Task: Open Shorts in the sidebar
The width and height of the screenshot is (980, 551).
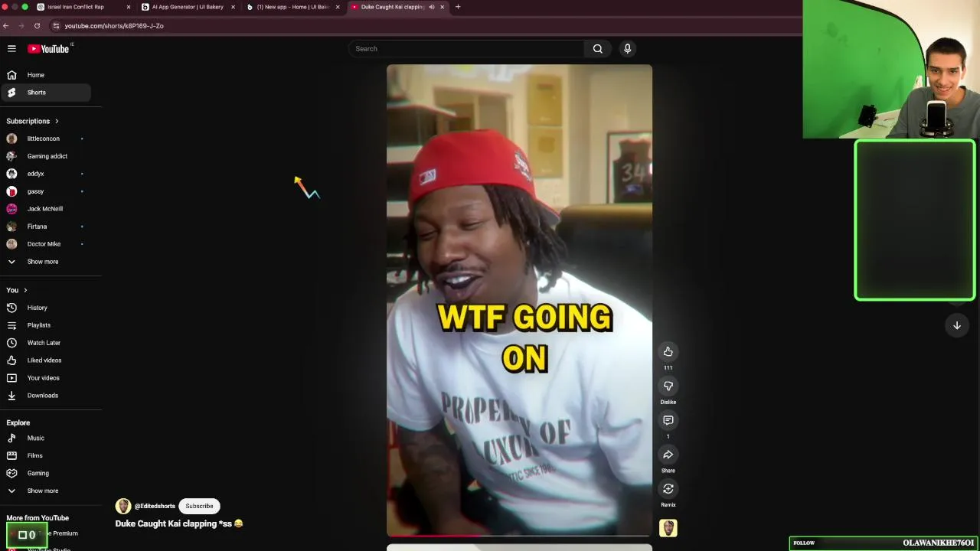Action: pyautogui.click(x=46, y=93)
